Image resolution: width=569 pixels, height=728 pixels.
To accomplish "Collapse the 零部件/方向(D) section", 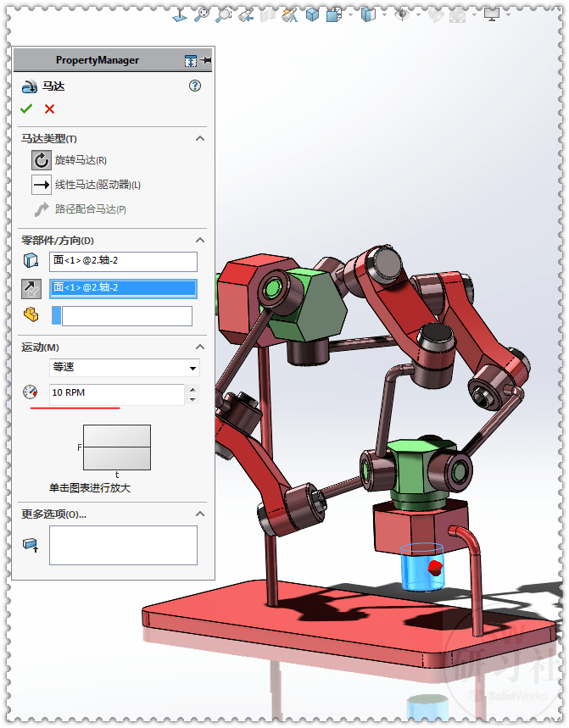I will click(x=200, y=240).
